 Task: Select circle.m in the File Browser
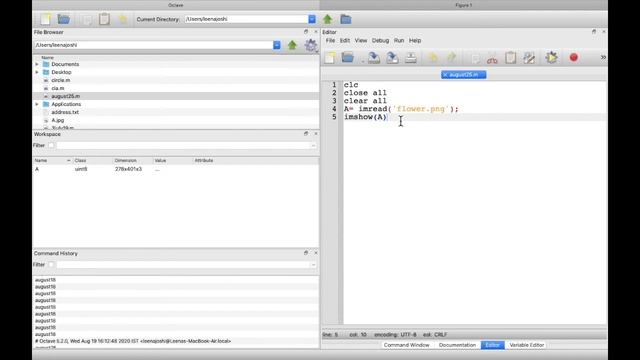[x=60, y=80]
